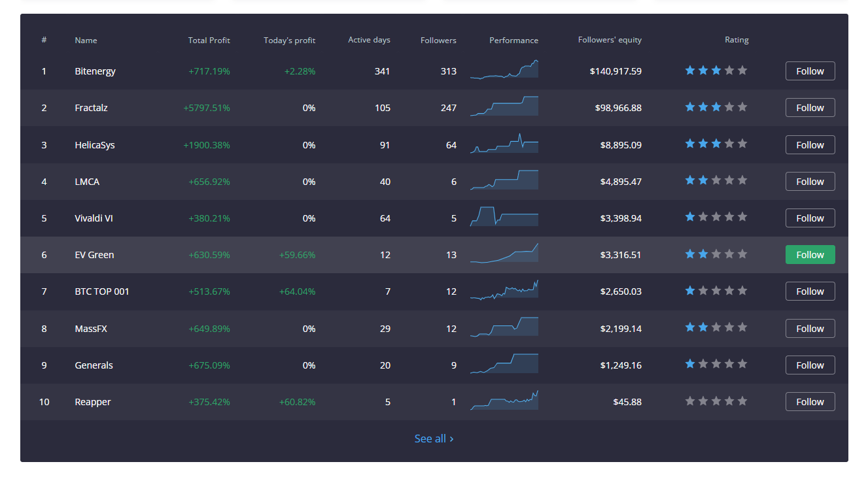Image resolution: width=868 pixels, height=481 pixels.
Task: Open the Vivaldi VI strategy name
Action: (94, 218)
